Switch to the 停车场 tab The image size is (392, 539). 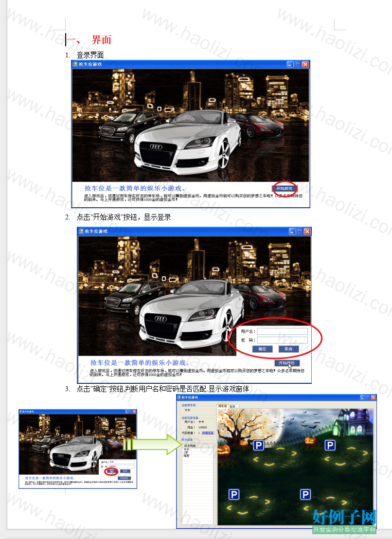[222, 406]
